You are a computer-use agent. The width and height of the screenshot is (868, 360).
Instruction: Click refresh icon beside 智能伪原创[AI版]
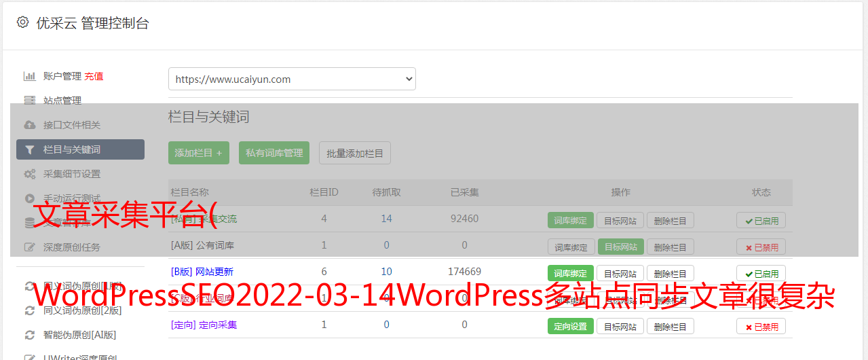coord(30,335)
